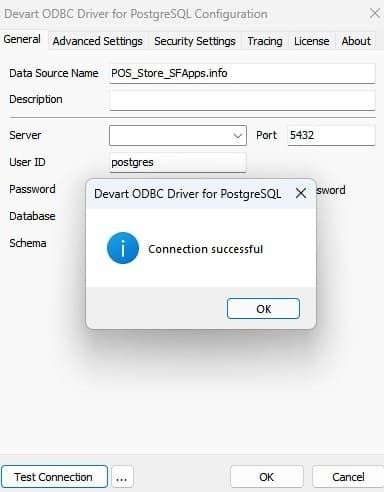Focus the Description text field
384x492 pixels.
pyautogui.click(x=242, y=100)
